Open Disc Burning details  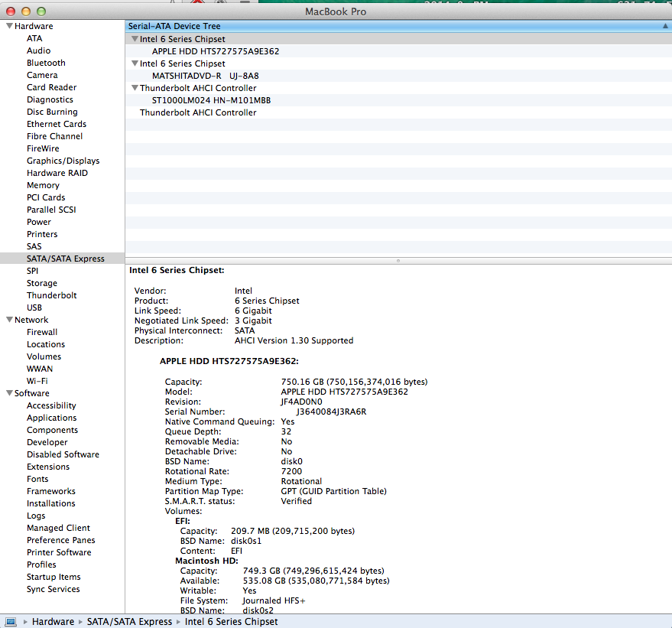[52, 112]
